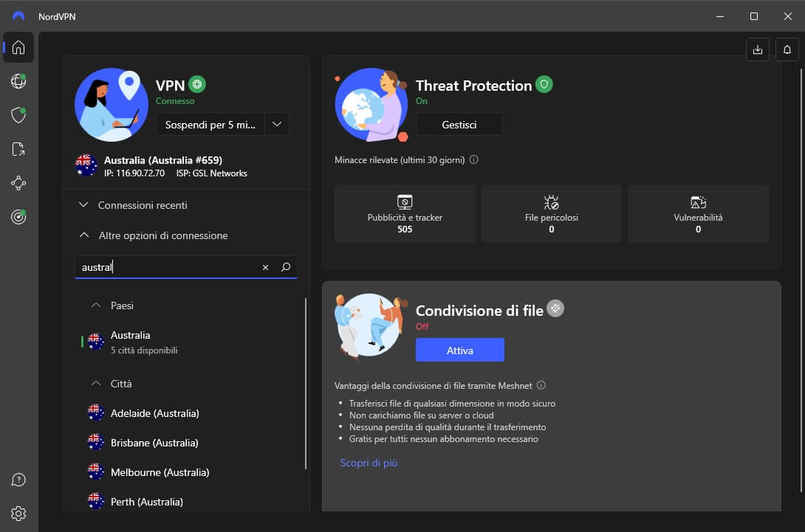Open the Scopri di più link

coord(369,463)
